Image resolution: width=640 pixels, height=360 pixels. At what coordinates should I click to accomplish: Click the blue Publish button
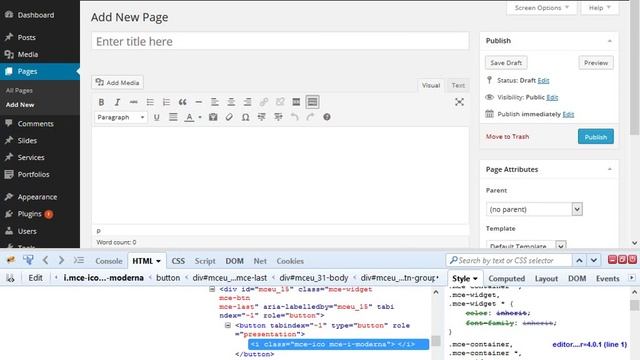point(596,137)
